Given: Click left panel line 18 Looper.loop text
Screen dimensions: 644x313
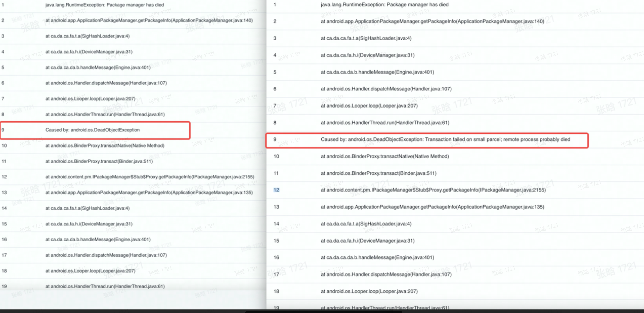Looking at the screenshot, I should [x=90, y=271].
